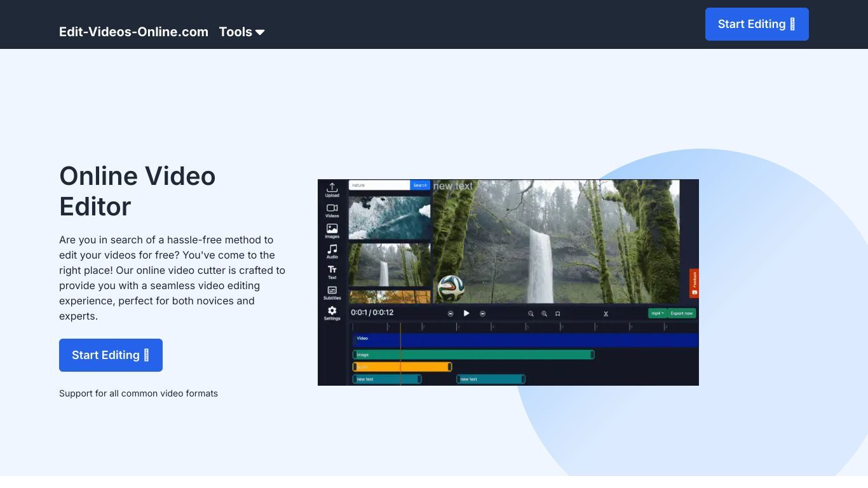The image size is (868, 488).
Task: Select the autumn trees thumbnail
Action: pos(390,297)
